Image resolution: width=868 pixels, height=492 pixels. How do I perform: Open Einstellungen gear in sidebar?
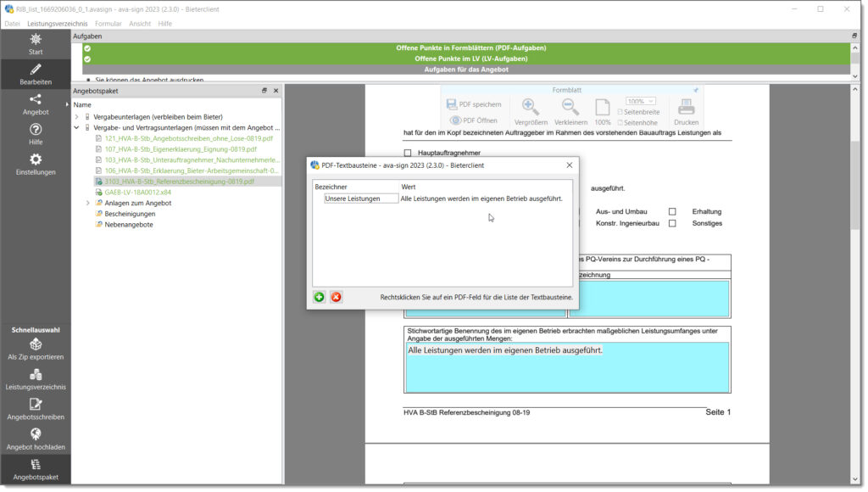tap(36, 164)
